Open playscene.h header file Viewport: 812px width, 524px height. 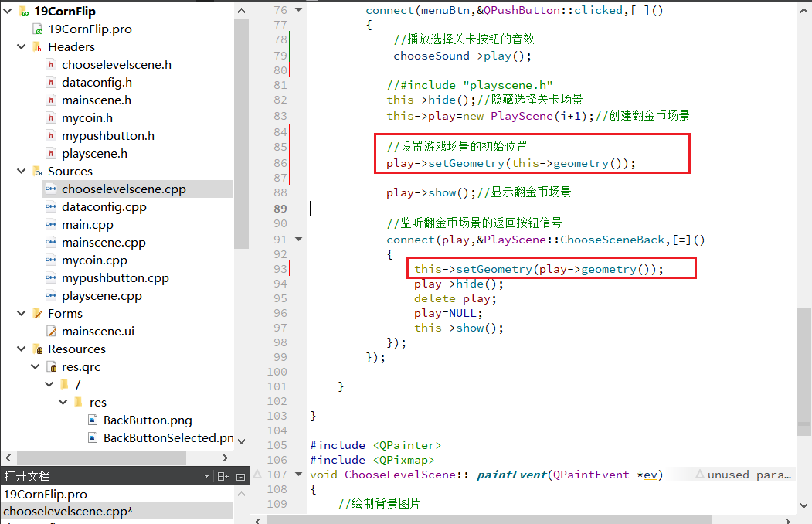[x=94, y=154]
